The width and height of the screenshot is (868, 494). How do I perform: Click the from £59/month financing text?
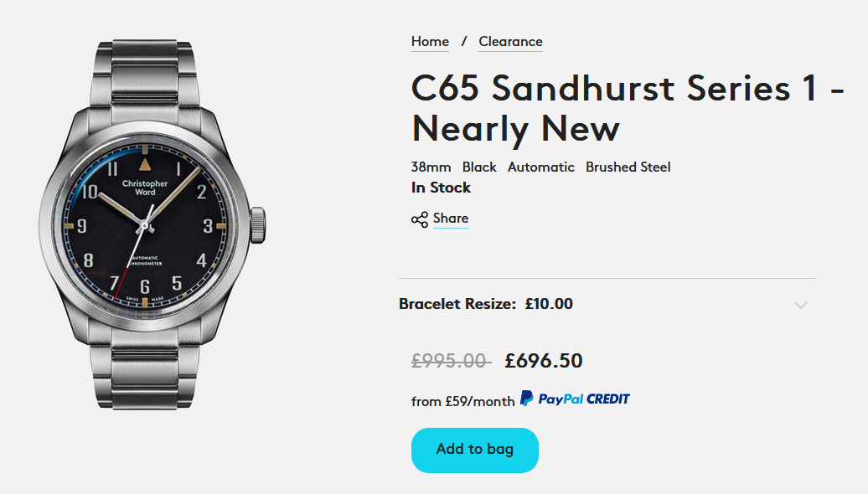pyautogui.click(x=462, y=401)
